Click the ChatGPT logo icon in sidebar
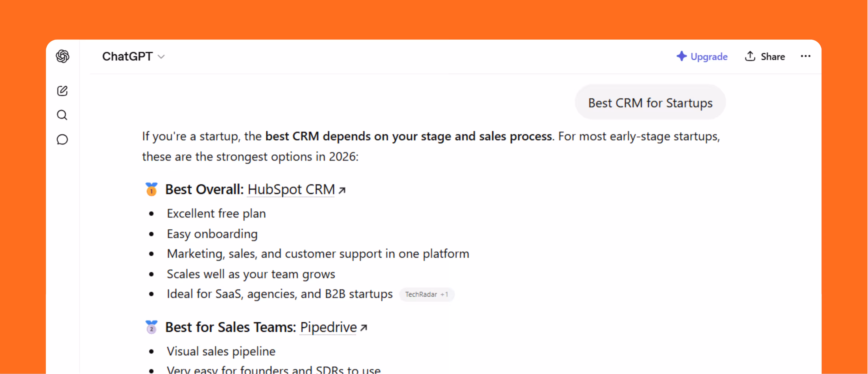This screenshot has width=868, height=374. (63, 56)
